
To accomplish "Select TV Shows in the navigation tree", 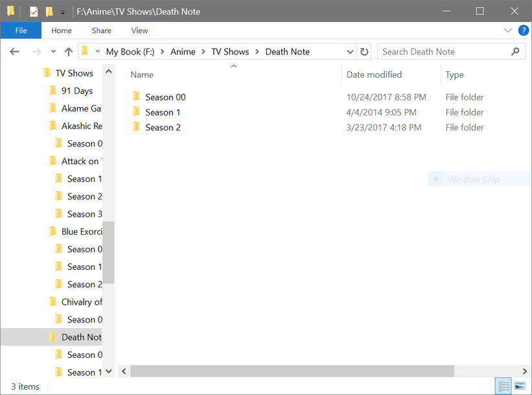I will coord(75,73).
